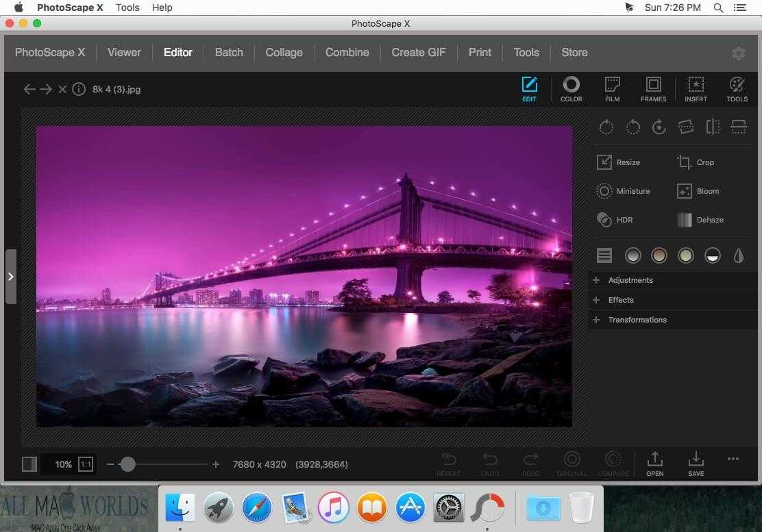The width and height of the screenshot is (762, 532).
Task: Toggle the background shade button beside zoom
Action: (29, 464)
